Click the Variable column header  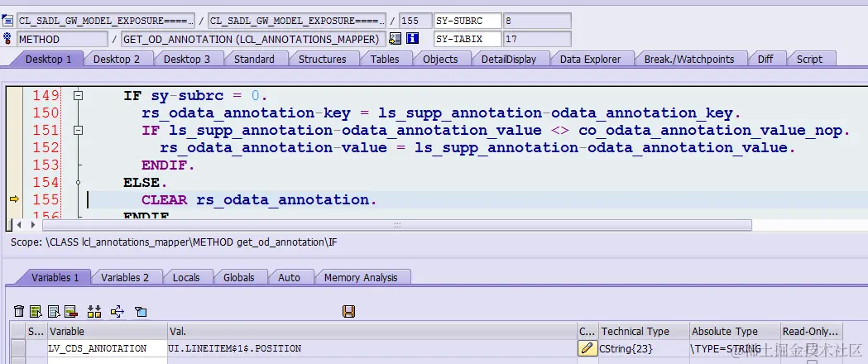[108, 332]
